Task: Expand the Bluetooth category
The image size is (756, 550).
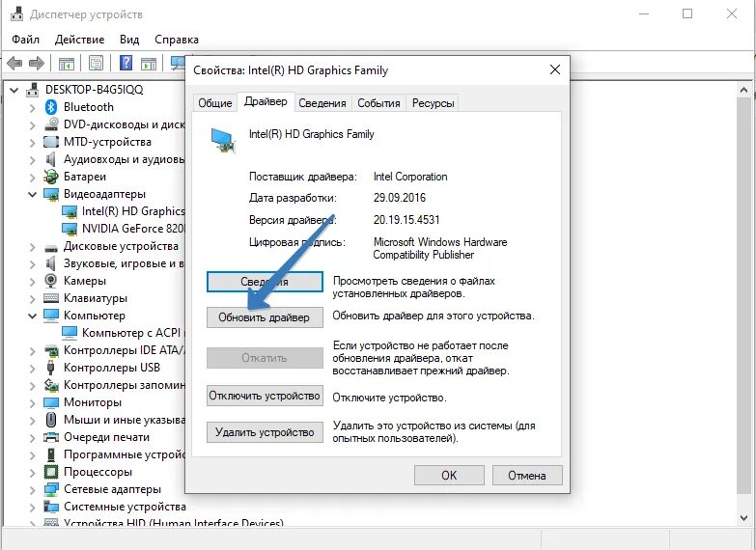Action: click(32, 107)
